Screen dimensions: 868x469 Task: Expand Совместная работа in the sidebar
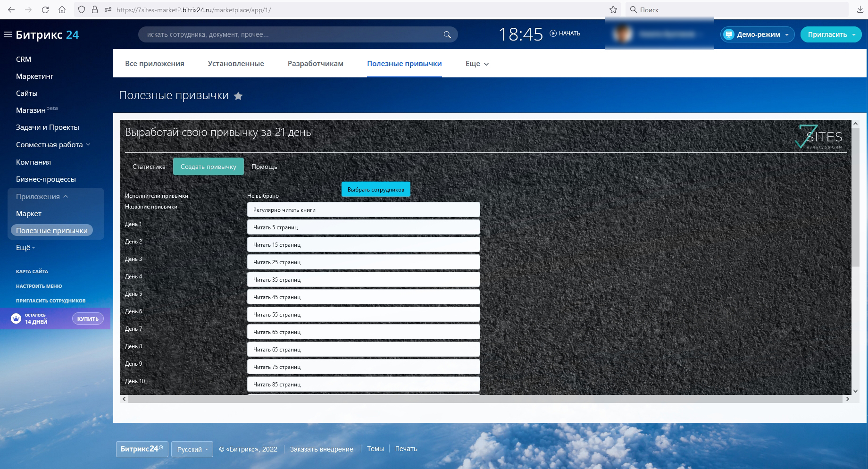53,145
